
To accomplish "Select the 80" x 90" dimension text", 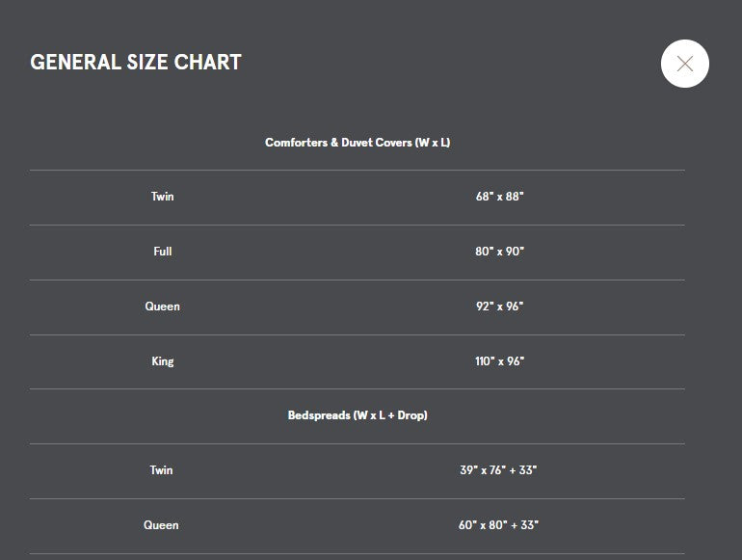I will (500, 252).
